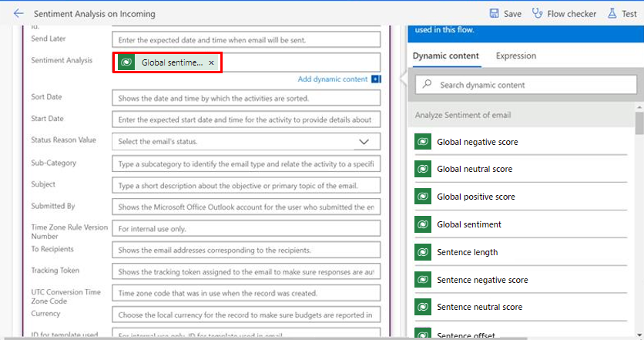644x340 pixels.
Task: Click the Analyze Sentiment of email header
Action: click(x=463, y=115)
